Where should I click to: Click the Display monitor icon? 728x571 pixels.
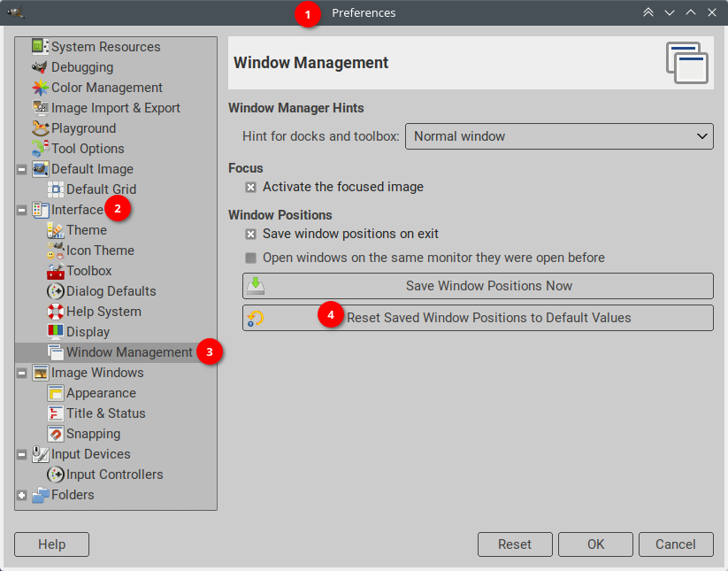coord(55,332)
